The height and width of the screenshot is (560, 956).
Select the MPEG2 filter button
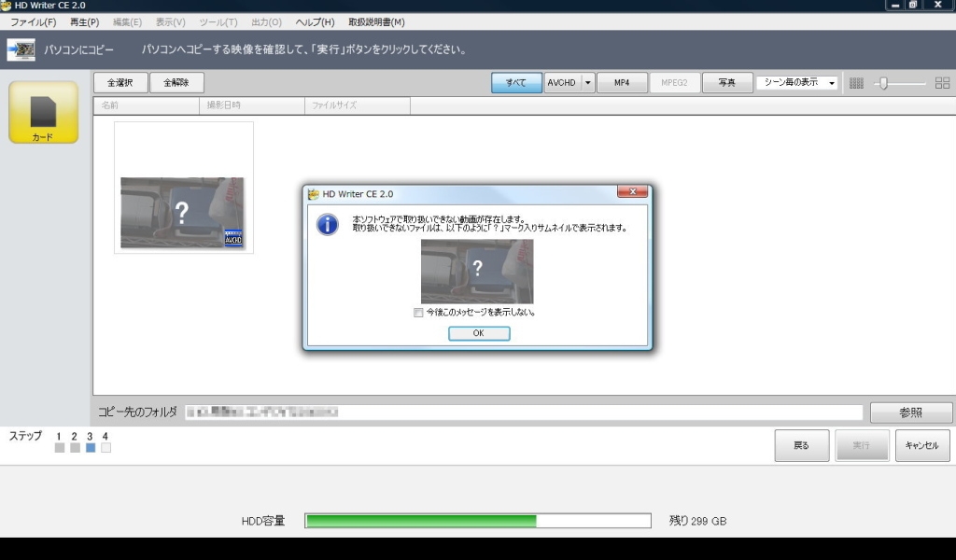674,83
